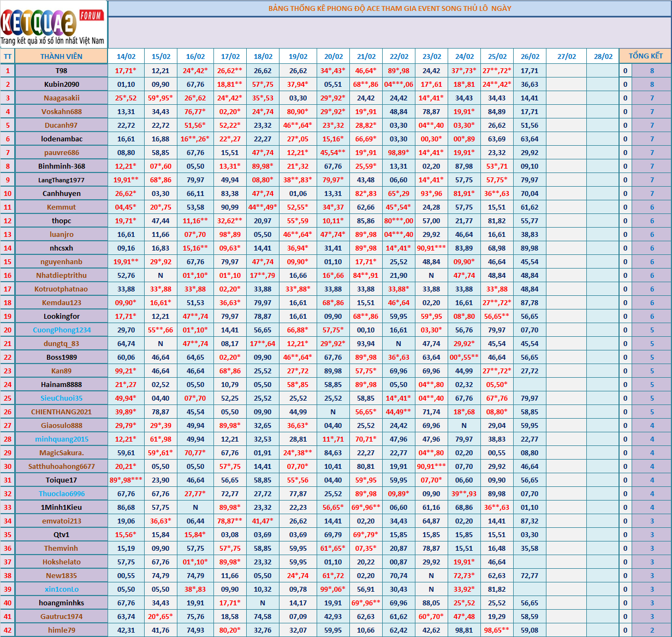Image resolution: width=672 pixels, height=637 pixels.
Task: Click the 'THÀNH VIÊN' column header
Action: tap(61, 56)
